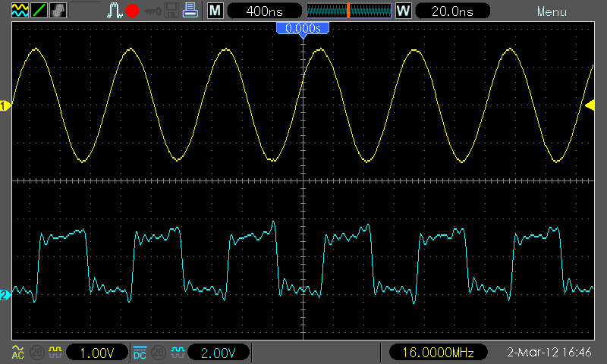Image resolution: width=607 pixels, height=364 pixels.
Task: Toggle channel 1 bandwidth limit 20 icon
Action: (37, 353)
